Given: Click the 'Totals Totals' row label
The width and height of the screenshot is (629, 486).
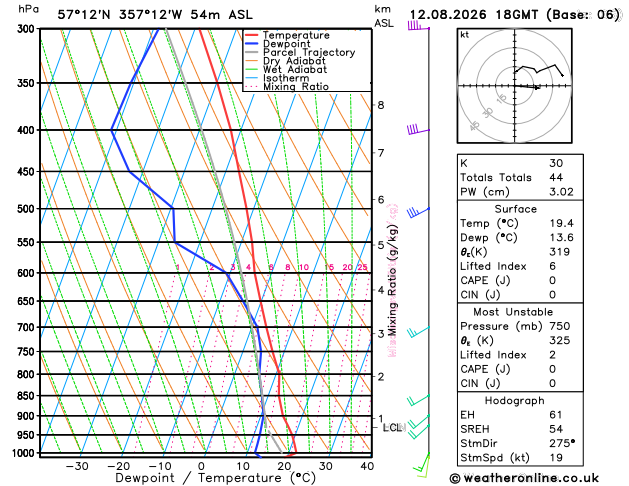Looking at the screenshot, I should pyautogui.click(x=496, y=178).
